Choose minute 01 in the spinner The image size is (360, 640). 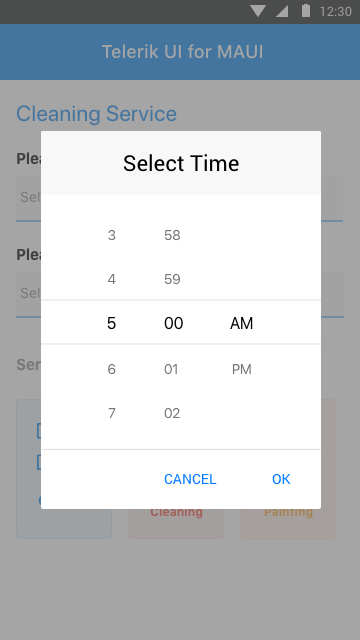coord(171,369)
